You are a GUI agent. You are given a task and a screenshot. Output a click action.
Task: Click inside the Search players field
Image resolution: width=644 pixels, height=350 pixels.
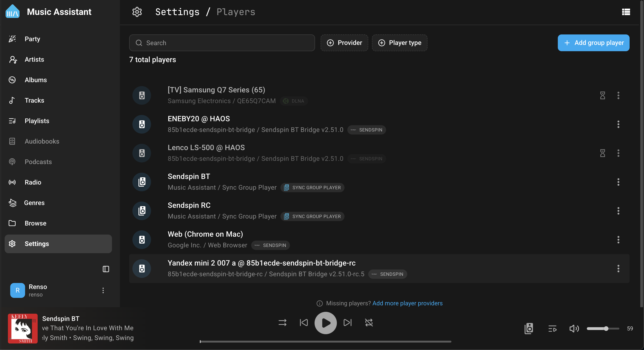tap(222, 43)
